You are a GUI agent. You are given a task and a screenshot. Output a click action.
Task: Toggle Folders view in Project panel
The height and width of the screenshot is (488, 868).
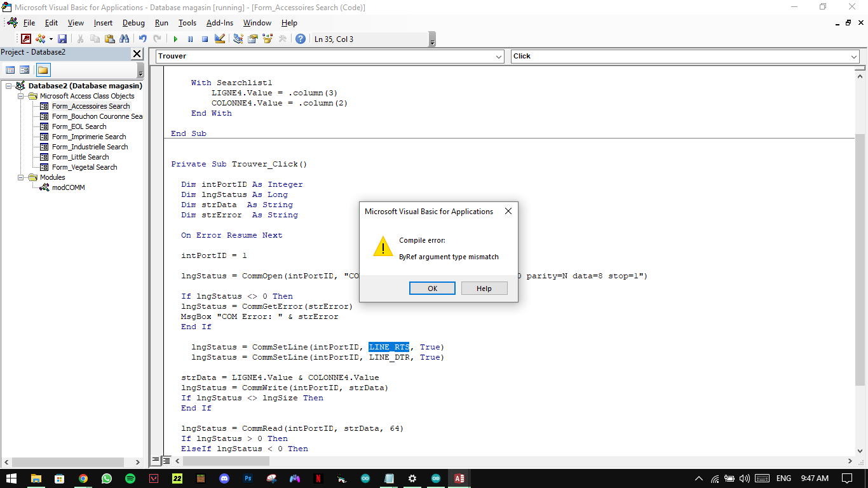pyautogui.click(x=43, y=70)
